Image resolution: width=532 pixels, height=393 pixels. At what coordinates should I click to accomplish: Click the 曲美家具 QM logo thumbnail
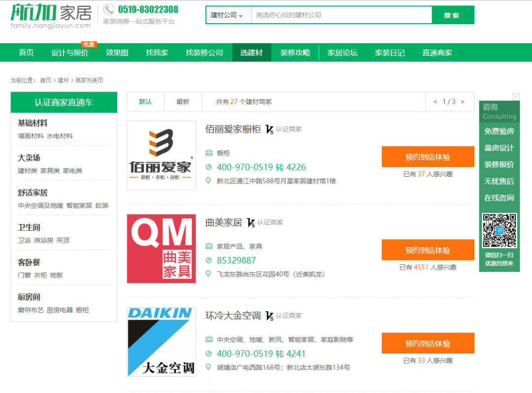coord(162,249)
